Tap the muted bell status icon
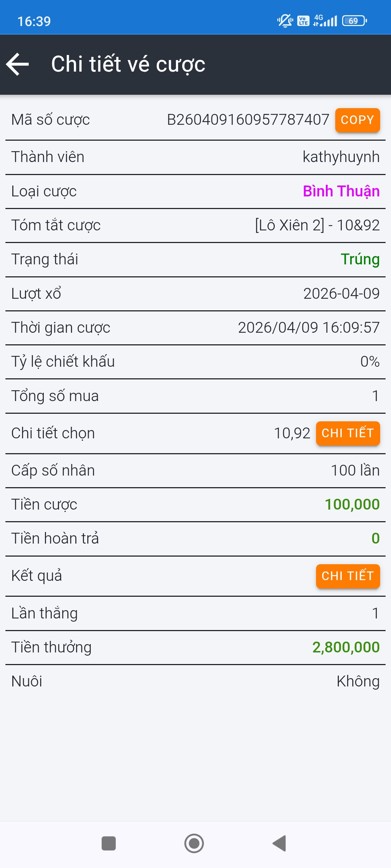Image resolution: width=391 pixels, height=868 pixels. pos(285,21)
